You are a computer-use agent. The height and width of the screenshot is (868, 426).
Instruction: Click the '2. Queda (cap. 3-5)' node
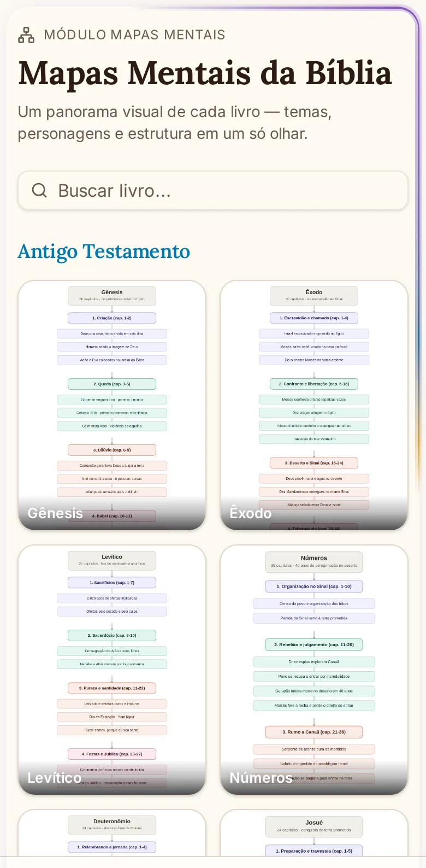coord(112,384)
